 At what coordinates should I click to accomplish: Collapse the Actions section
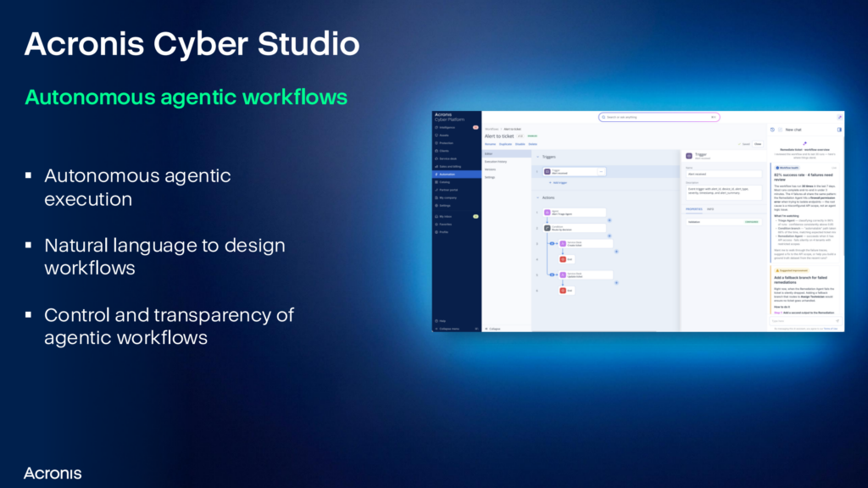tap(537, 197)
